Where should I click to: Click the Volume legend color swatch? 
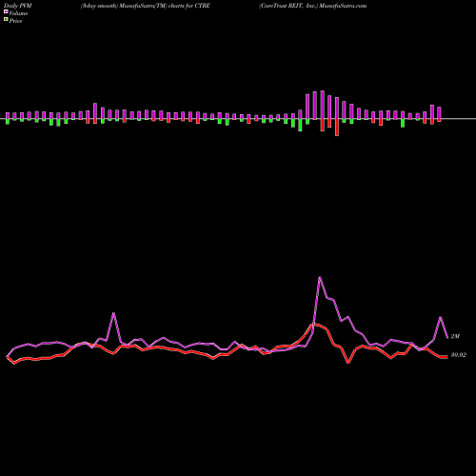[x=6, y=11]
